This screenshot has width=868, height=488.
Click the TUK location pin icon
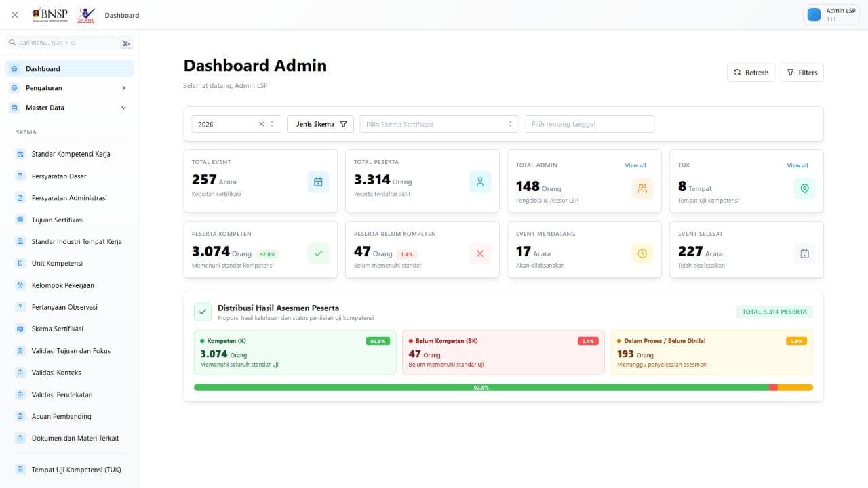(x=804, y=188)
